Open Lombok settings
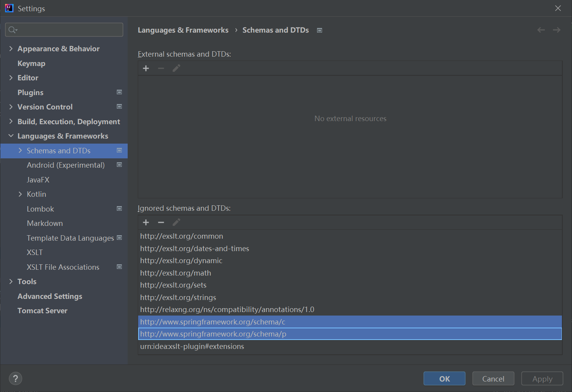This screenshot has width=572, height=392. point(40,209)
